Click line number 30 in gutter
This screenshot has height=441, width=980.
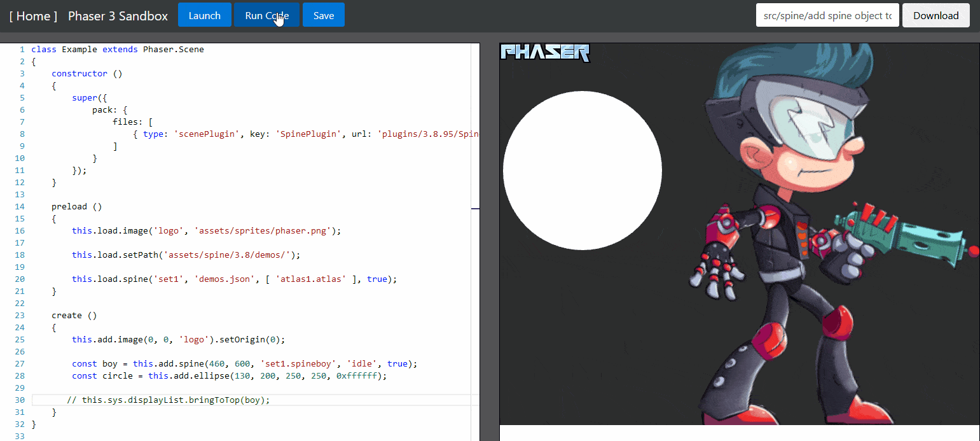(20, 400)
